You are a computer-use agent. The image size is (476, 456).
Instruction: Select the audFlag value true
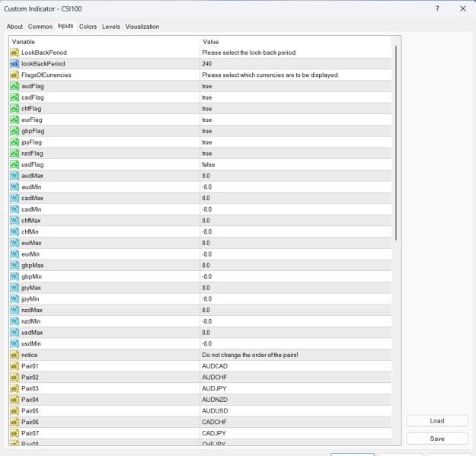point(207,87)
